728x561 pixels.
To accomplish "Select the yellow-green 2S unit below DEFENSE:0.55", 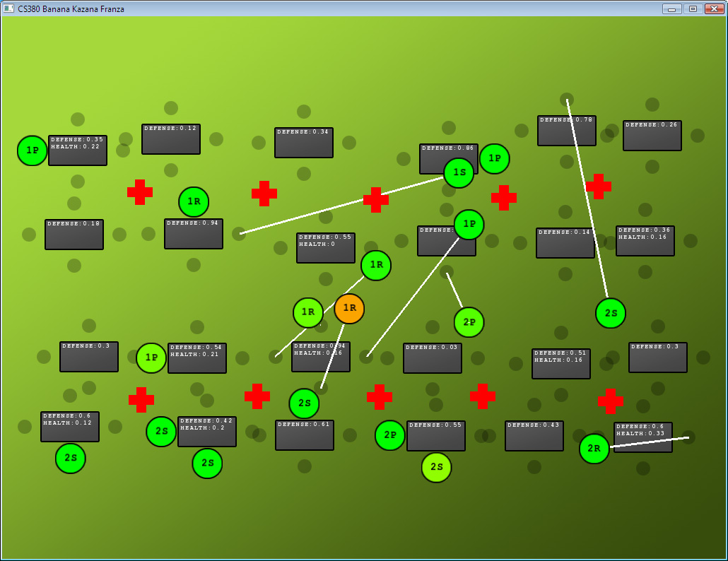I will pos(436,467).
